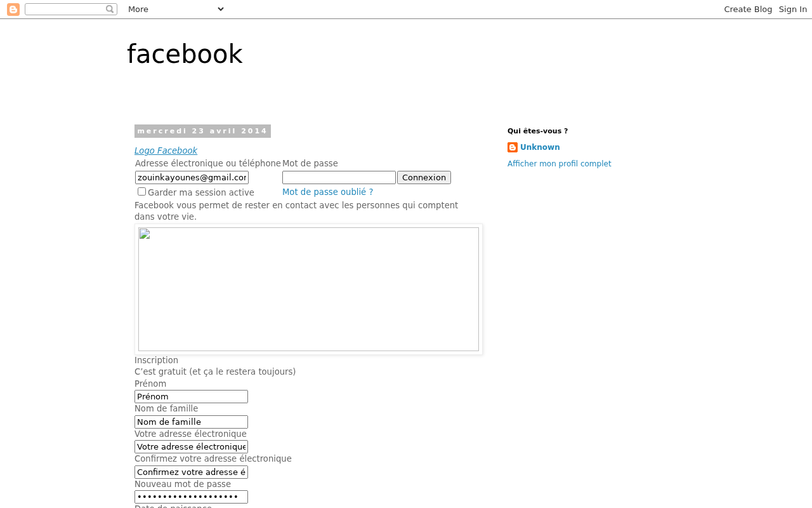The height and width of the screenshot is (508, 812).
Task: Click the search magnifier icon in navbar
Action: coord(110,9)
